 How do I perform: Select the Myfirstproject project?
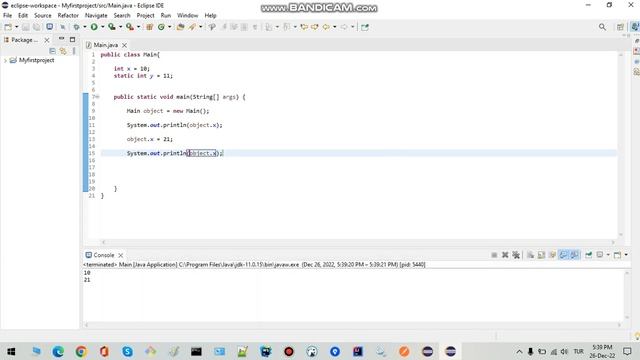pyautogui.click(x=36, y=60)
